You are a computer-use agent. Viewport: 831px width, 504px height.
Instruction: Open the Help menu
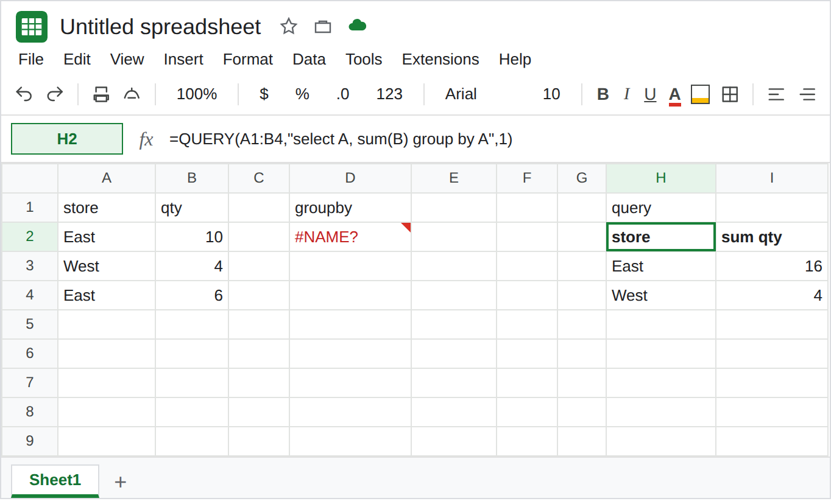[x=515, y=59]
